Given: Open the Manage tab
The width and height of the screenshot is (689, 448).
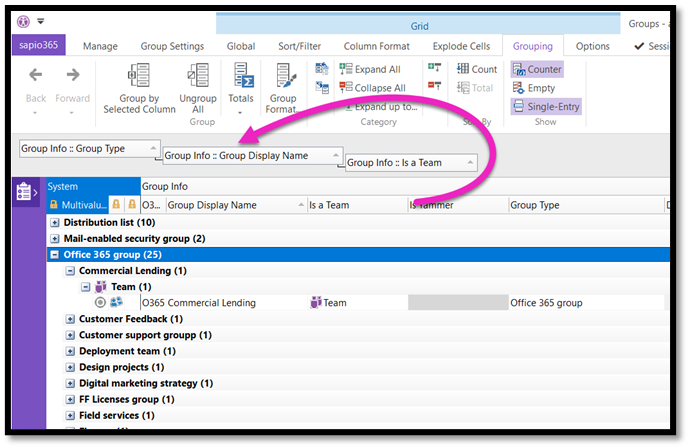Looking at the screenshot, I should click(x=100, y=46).
